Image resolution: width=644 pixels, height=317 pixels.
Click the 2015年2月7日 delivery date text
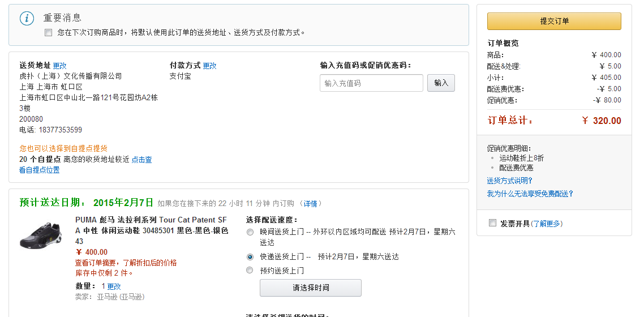[123, 203]
